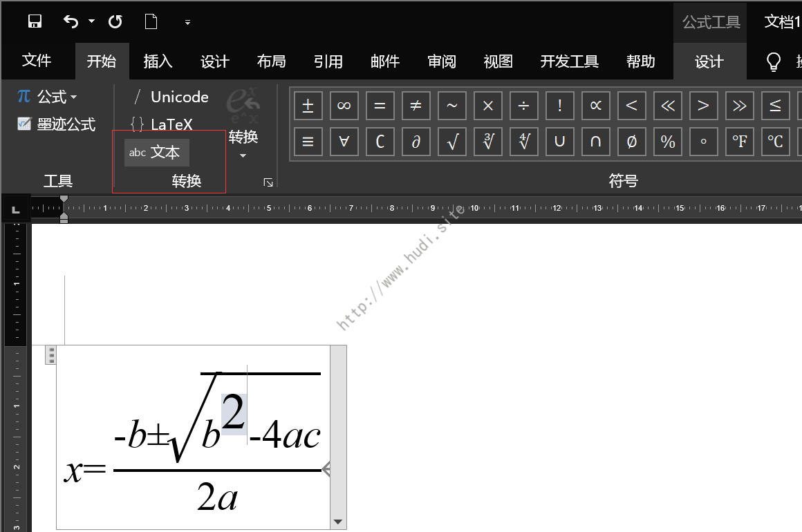This screenshot has height=532, width=802.
Task: Click the Save icon in quick access toolbar
Action: [x=35, y=21]
